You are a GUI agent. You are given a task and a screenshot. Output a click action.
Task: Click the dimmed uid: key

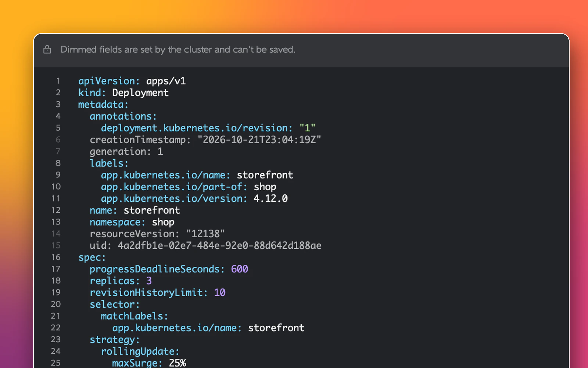click(101, 246)
